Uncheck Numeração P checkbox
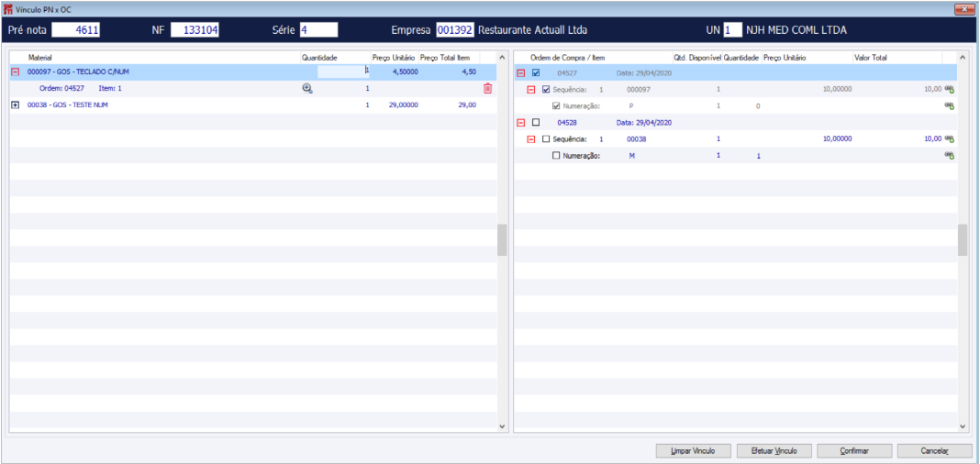The width and height of the screenshot is (980, 464). point(556,106)
